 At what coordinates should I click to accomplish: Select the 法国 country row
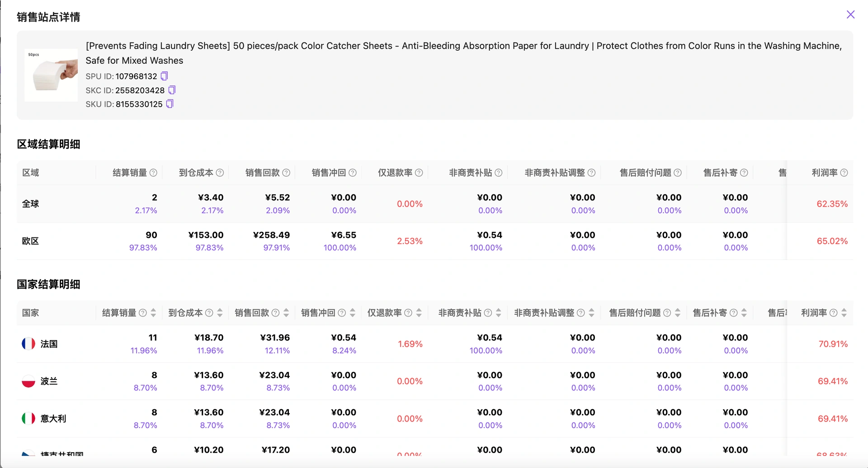[435, 344]
